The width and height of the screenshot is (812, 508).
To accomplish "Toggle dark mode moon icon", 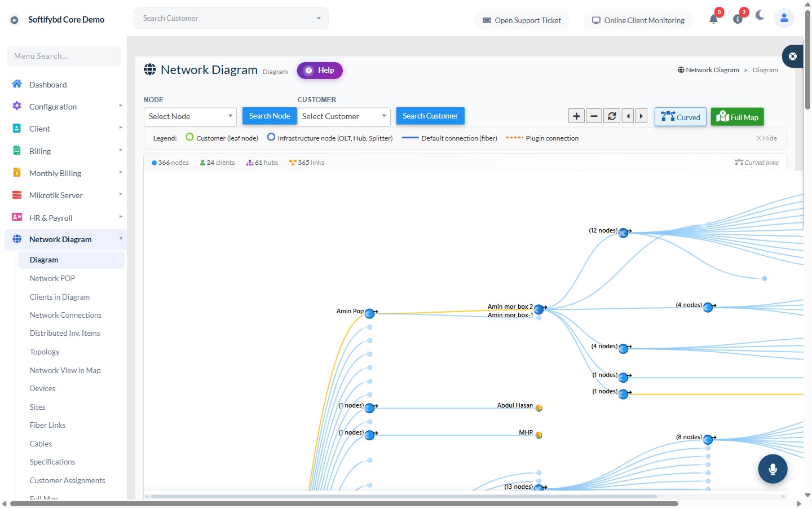I will coord(760,15).
